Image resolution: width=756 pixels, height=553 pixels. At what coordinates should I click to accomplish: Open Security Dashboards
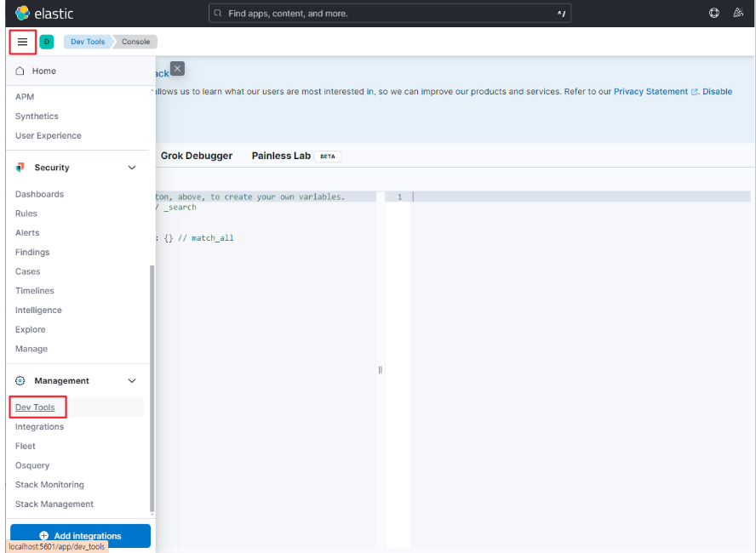[x=39, y=194]
